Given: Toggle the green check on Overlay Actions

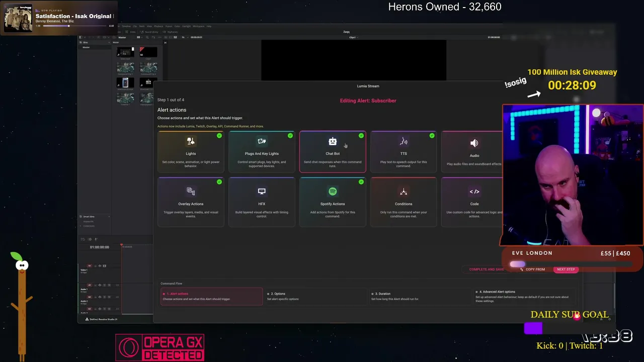Looking at the screenshot, I should [x=219, y=182].
